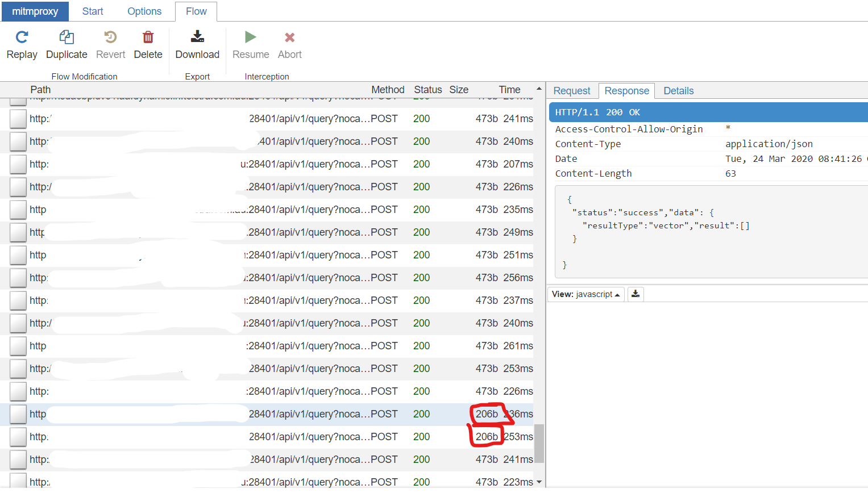The height and width of the screenshot is (493, 868).
Task: Duplicate the selected flow
Action: (67, 45)
